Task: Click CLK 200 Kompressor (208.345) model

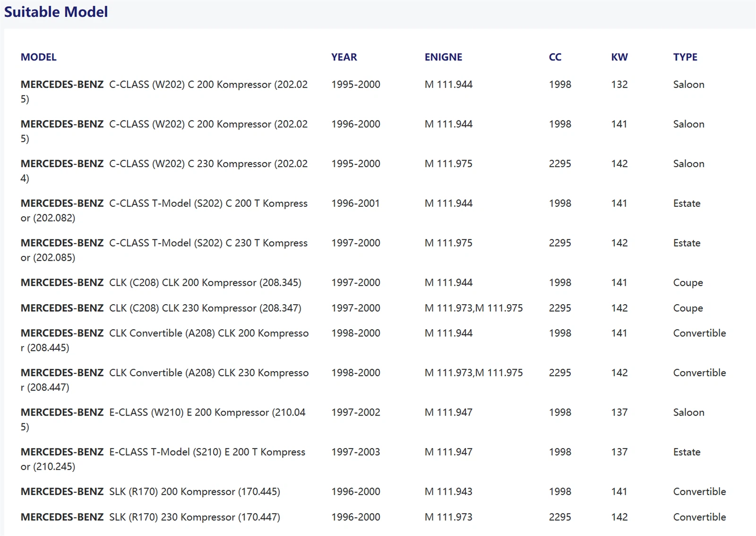Action: point(161,283)
